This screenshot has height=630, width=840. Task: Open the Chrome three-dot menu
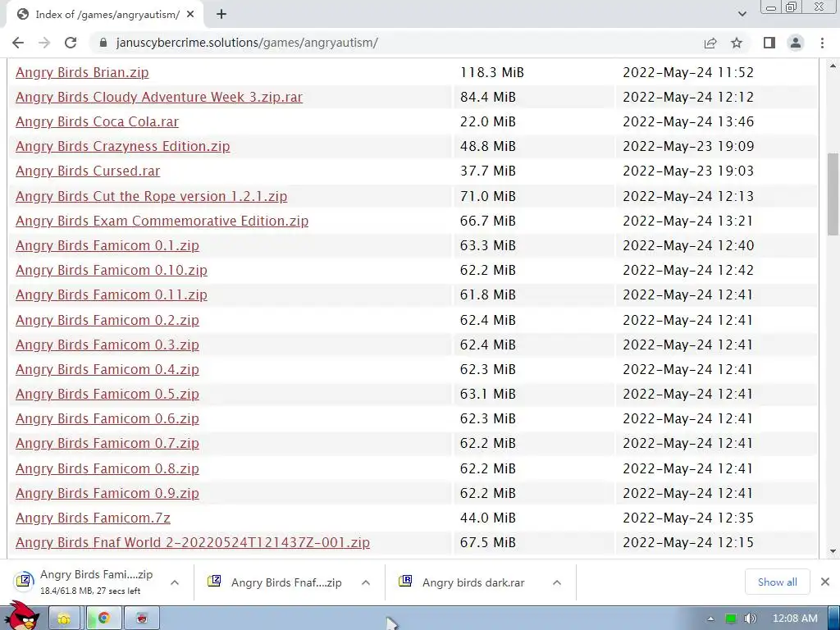pos(822,43)
